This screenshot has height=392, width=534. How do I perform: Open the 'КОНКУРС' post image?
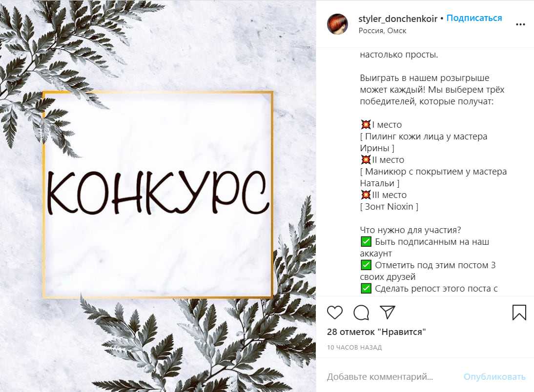[x=158, y=196]
